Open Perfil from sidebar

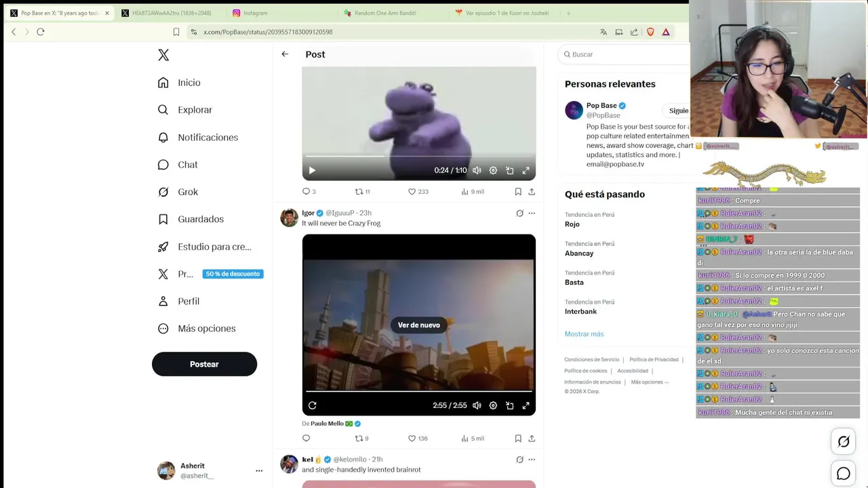[x=178, y=301]
